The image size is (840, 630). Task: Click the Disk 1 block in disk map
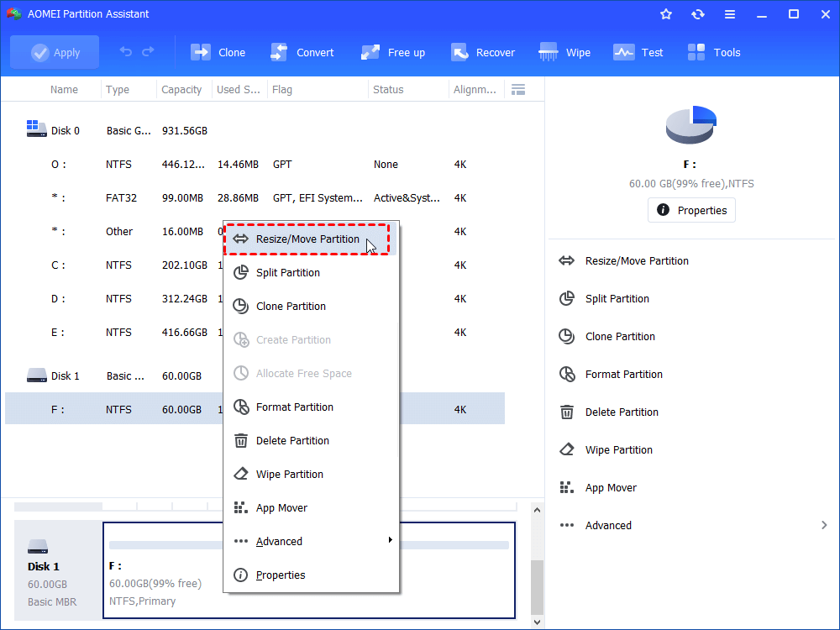59,570
